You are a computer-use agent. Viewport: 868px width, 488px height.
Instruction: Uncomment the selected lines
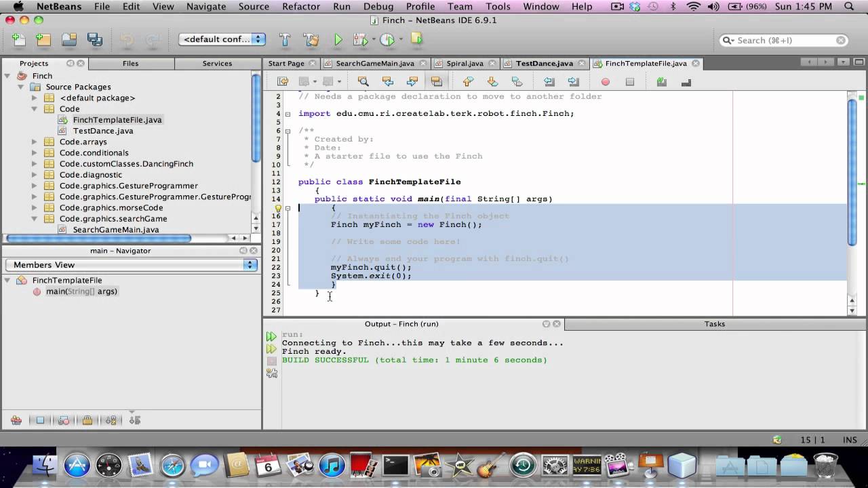point(686,82)
